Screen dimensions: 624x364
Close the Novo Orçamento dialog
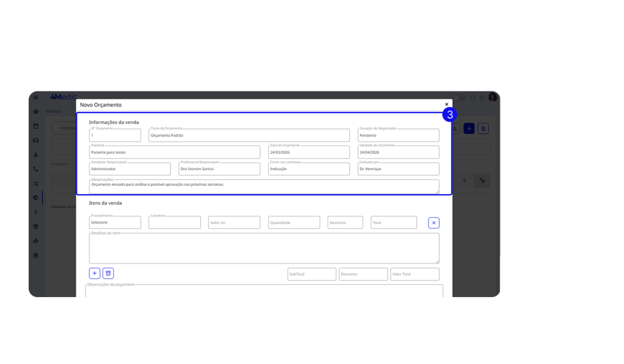pos(447,105)
